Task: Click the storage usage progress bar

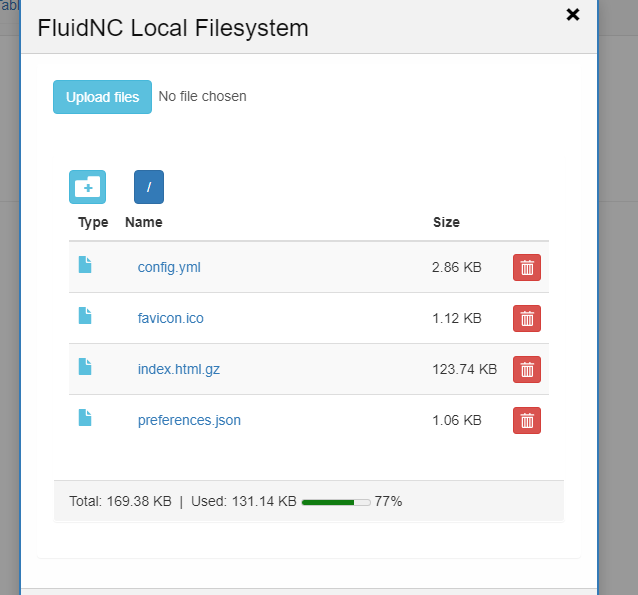Action: pyautogui.click(x=336, y=502)
